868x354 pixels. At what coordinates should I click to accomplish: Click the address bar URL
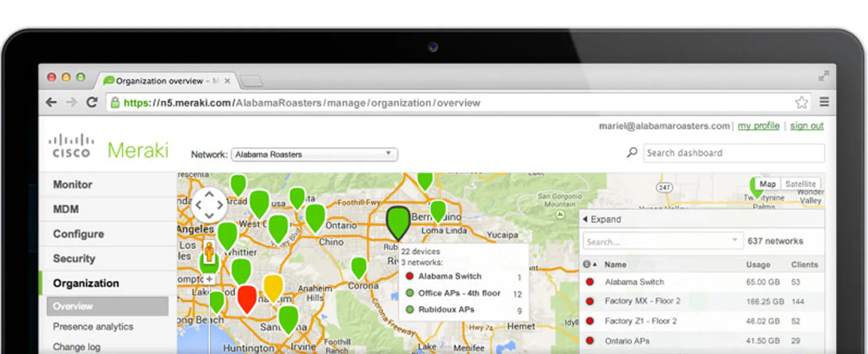point(302,103)
